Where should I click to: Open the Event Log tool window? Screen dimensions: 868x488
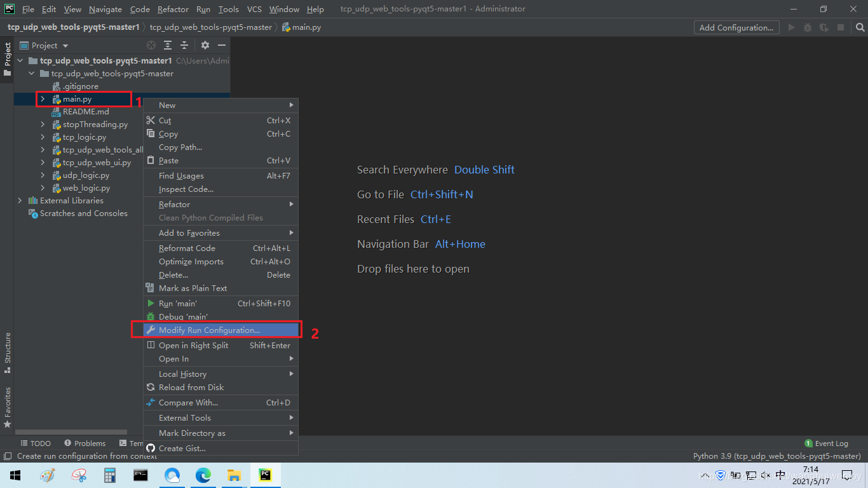click(826, 443)
